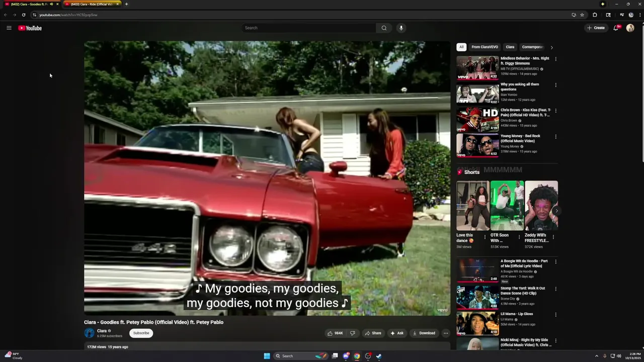Mute the Goodies tab audio icon
The image size is (644, 362).
(51, 4)
